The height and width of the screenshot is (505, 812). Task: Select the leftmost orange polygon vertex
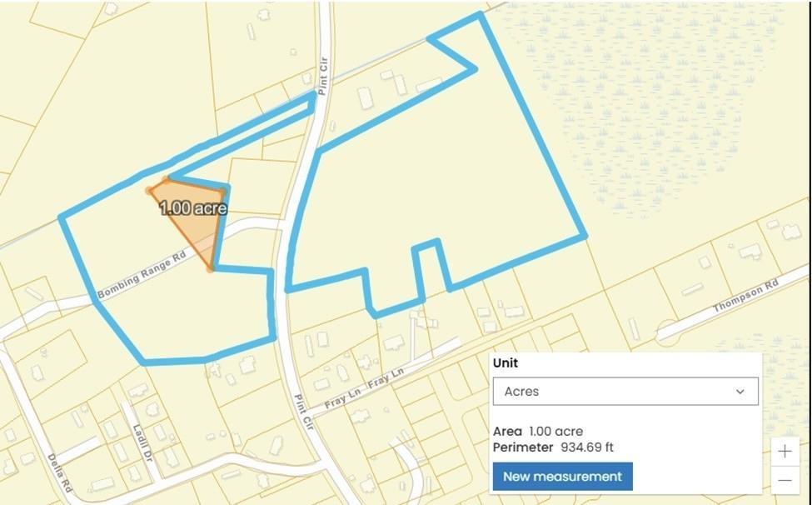click(149, 191)
